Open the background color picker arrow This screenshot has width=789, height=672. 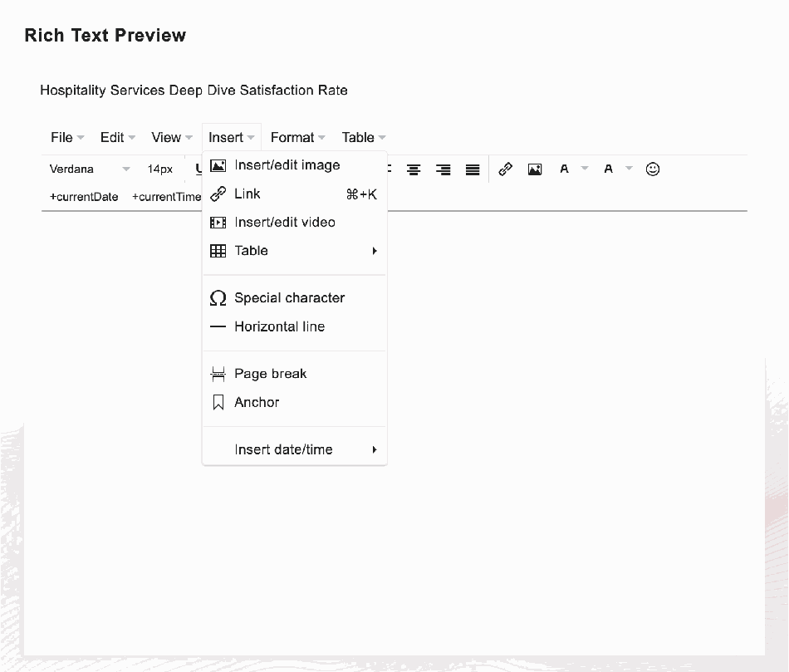click(629, 169)
